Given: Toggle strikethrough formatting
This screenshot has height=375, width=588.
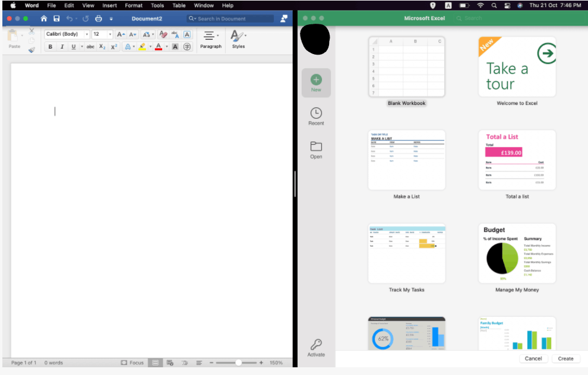Looking at the screenshot, I should (x=90, y=47).
